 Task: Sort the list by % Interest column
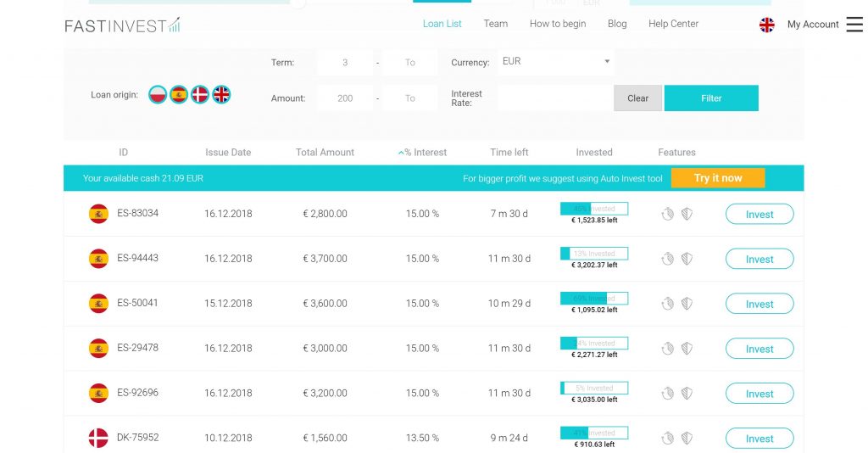click(424, 153)
